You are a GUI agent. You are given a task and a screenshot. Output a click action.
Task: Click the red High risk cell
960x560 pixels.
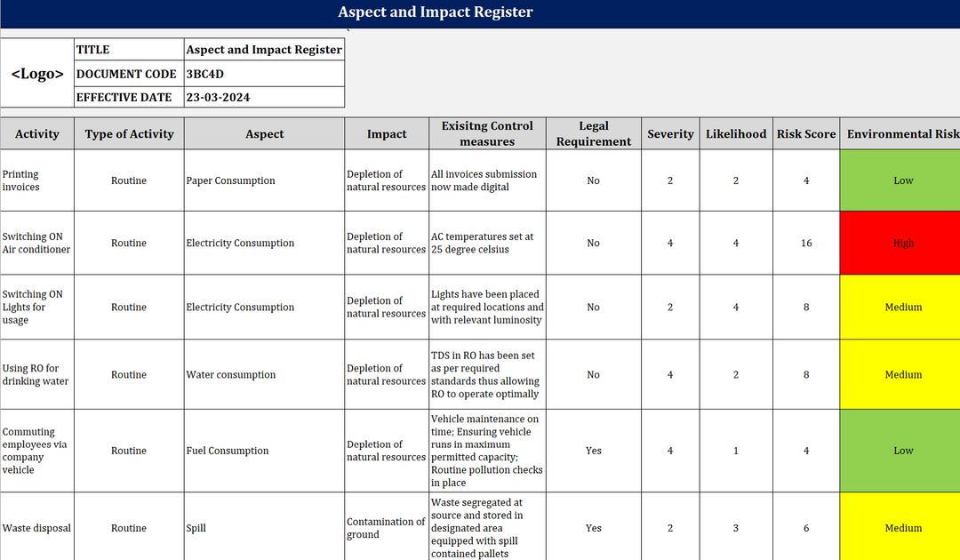pos(902,243)
